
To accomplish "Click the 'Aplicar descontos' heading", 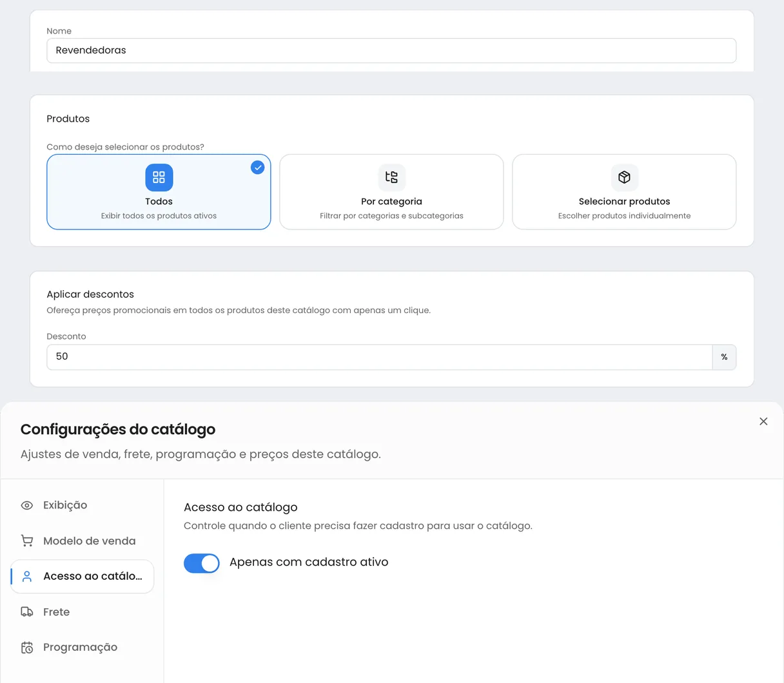I will coord(90,294).
